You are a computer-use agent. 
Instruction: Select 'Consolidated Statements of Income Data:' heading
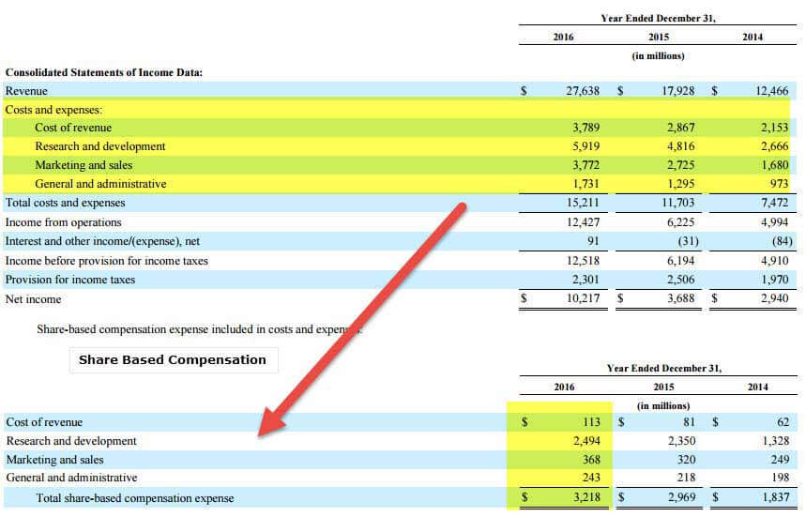pyautogui.click(x=104, y=72)
